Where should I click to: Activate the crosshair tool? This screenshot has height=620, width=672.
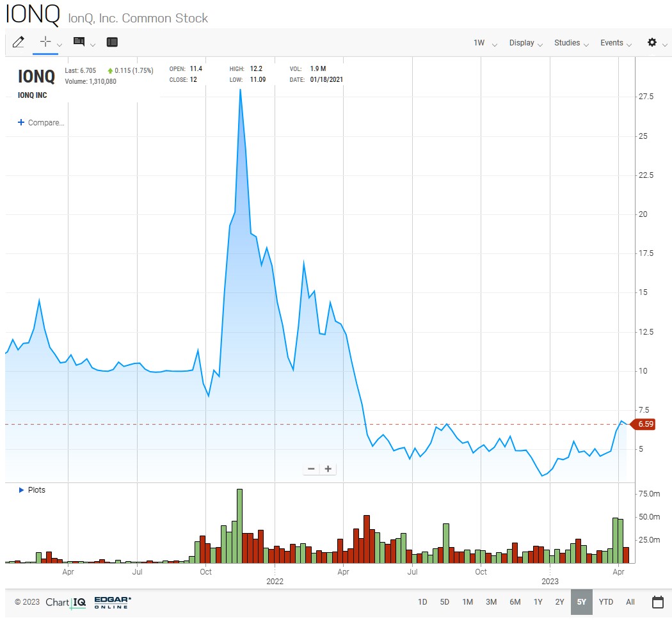click(45, 42)
